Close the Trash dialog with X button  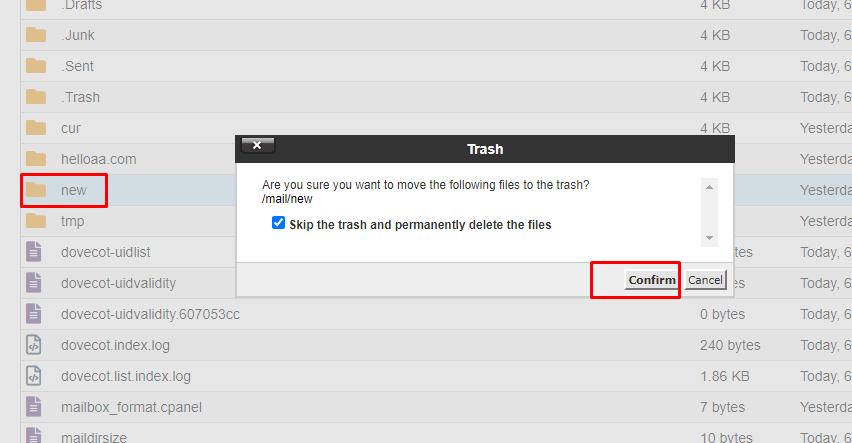pos(258,145)
